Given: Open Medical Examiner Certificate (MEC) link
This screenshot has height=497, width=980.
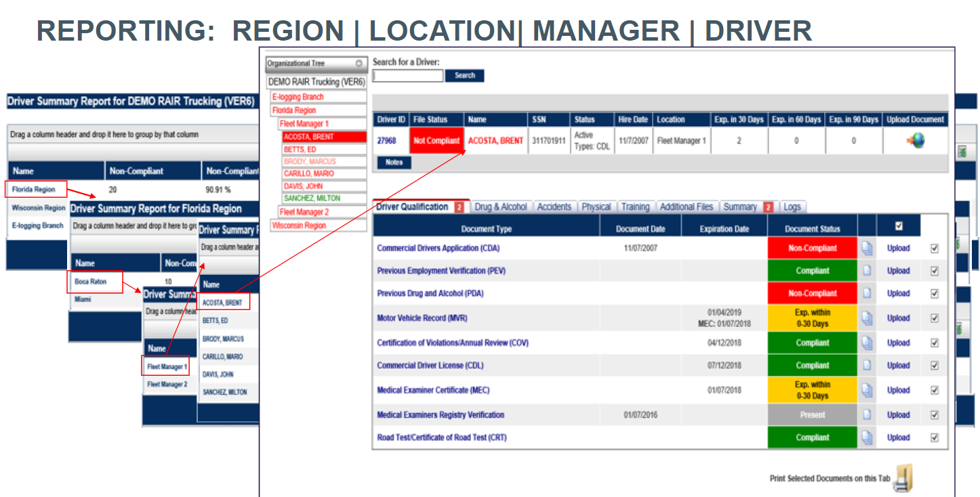Looking at the screenshot, I should pos(432,390).
